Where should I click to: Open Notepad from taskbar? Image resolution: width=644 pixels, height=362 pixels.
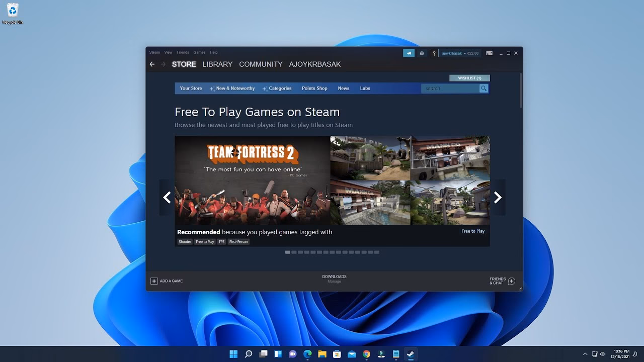point(396,354)
